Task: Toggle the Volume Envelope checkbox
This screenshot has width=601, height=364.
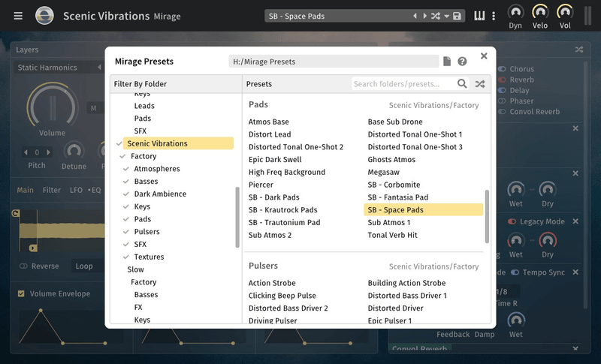Action: click(21, 293)
